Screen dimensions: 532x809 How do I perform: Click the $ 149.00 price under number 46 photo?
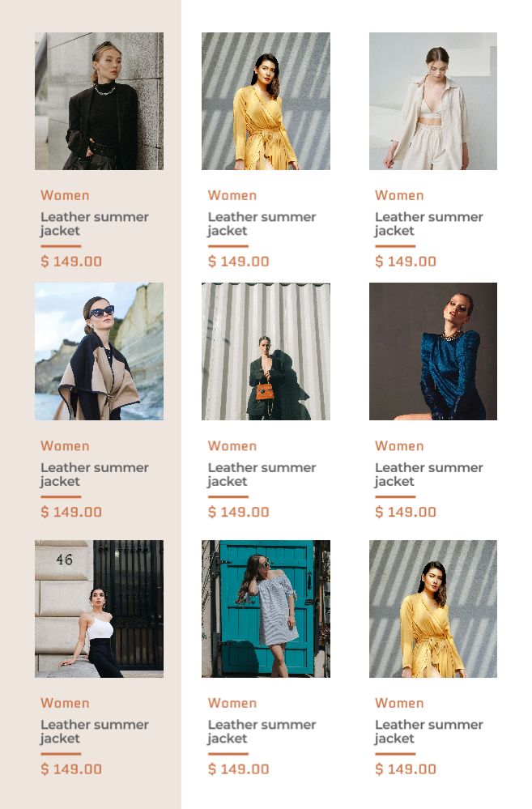71,769
